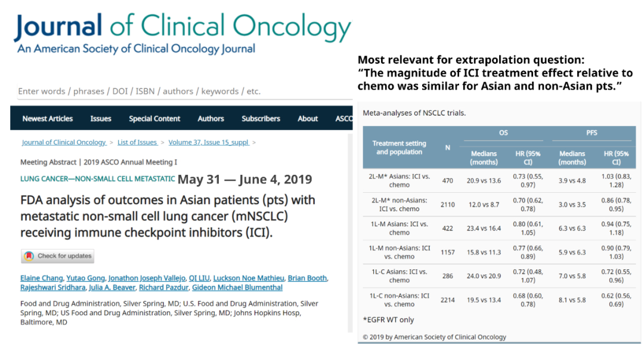The height and width of the screenshot is (345, 644).
Task: Click About in the navigation bar
Action: (x=308, y=119)
